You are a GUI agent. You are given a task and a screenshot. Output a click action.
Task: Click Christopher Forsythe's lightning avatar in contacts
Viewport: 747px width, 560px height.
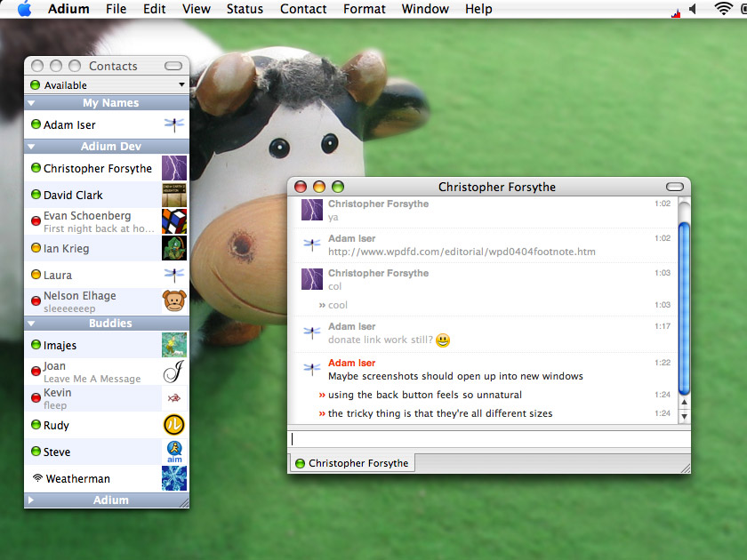174,168
